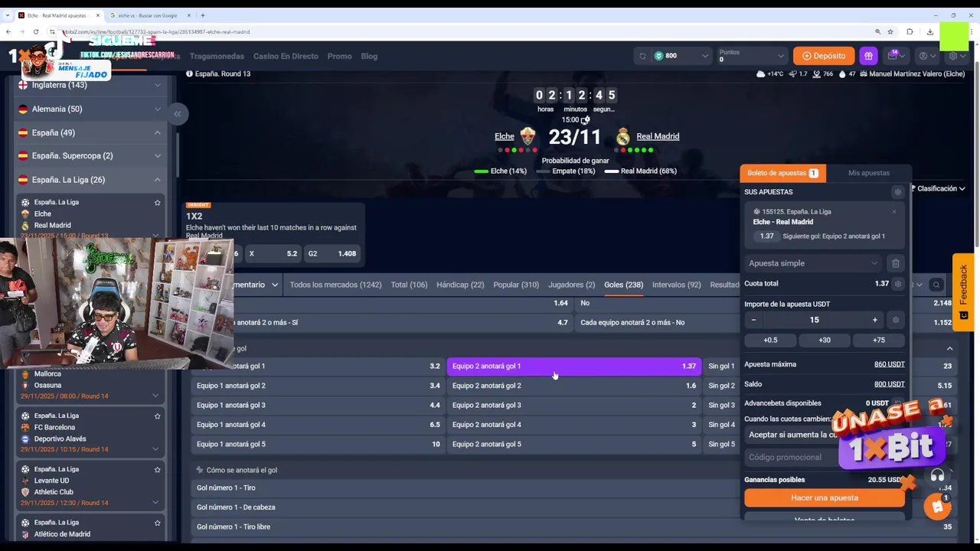The width and height of the screenshot is (980, 551).
Task: Favorite the Elche vs Real Madrid match star
Action: point(158,203)
